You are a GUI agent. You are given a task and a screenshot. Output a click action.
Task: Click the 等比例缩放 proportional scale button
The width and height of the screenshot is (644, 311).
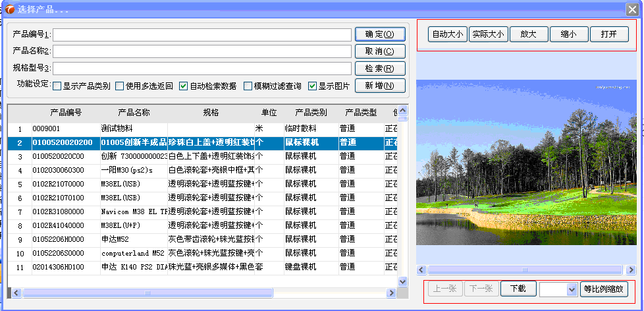[603, 289]
